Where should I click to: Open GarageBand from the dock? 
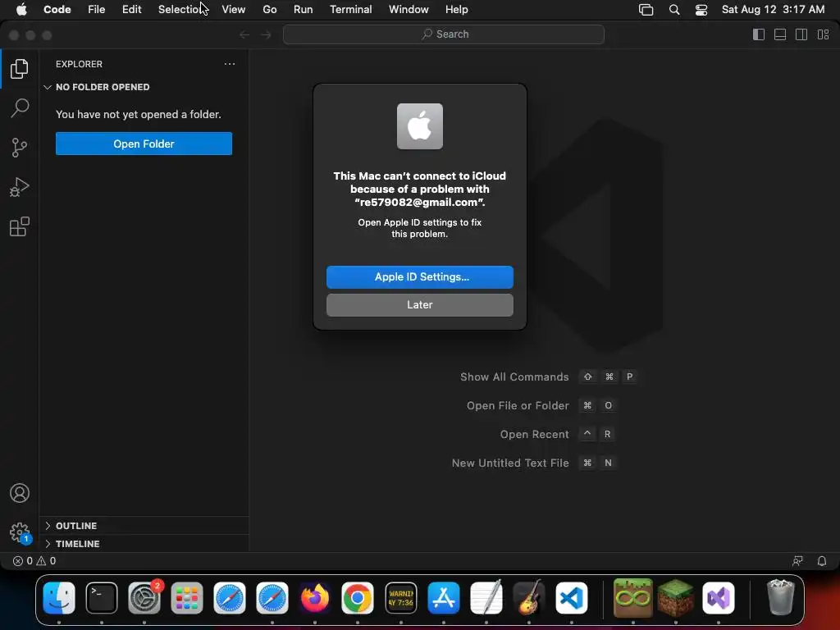point(529,598)
